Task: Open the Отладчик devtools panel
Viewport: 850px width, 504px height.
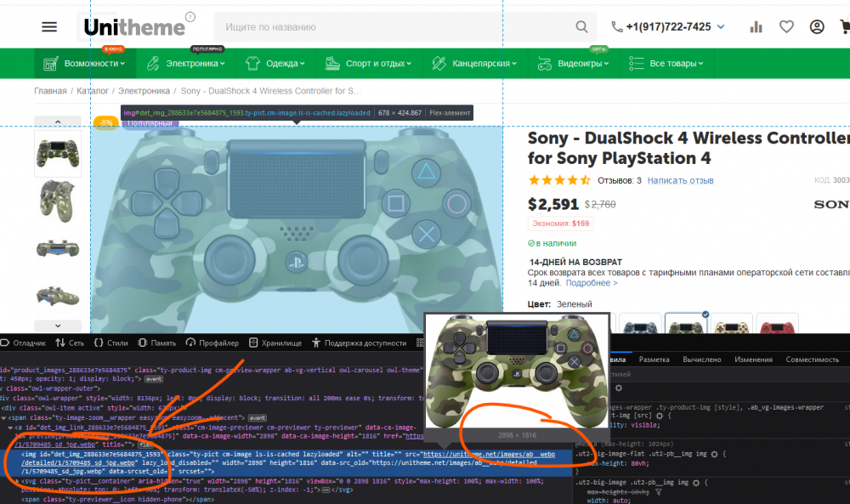Action: coord(23,343)
